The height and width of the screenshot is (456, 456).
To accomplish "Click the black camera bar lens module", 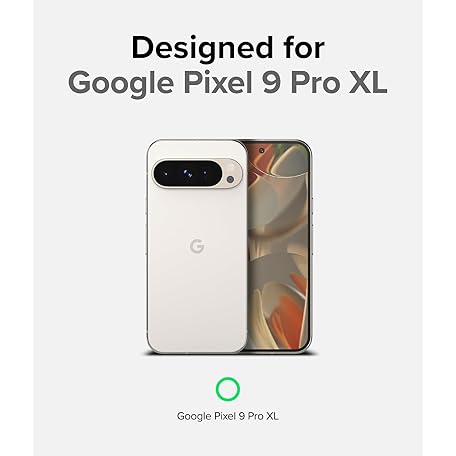I will [188, 174].
